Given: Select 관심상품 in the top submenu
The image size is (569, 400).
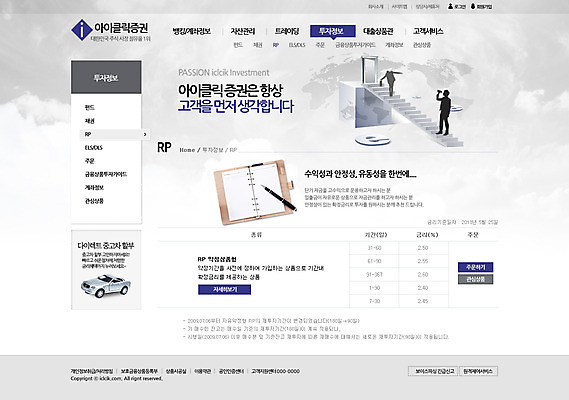Looking at the screenshot, I should tap(422, 45).
